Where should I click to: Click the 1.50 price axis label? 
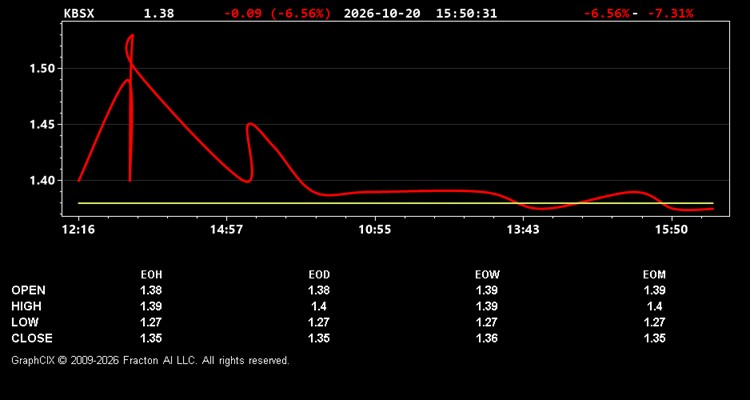(x=43, y=69)
